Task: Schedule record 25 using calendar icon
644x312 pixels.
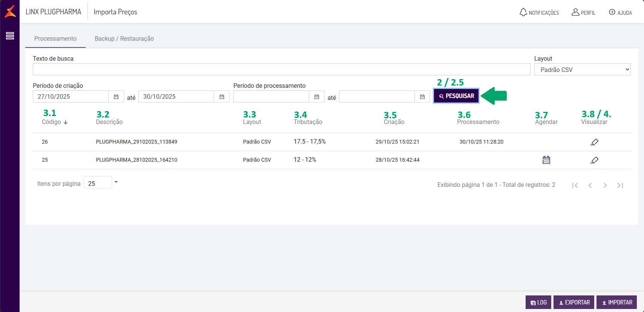Action: tap(546, 160)
